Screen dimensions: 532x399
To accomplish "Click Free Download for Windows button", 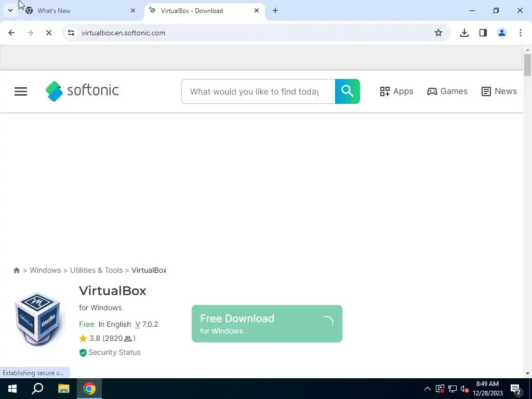I will 267,324.
